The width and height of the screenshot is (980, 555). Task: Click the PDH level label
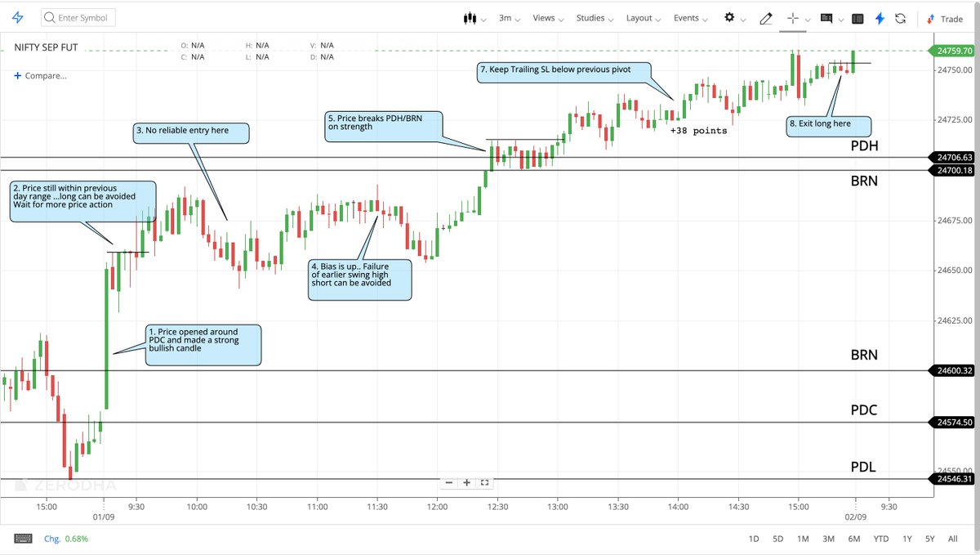[863, 145]
